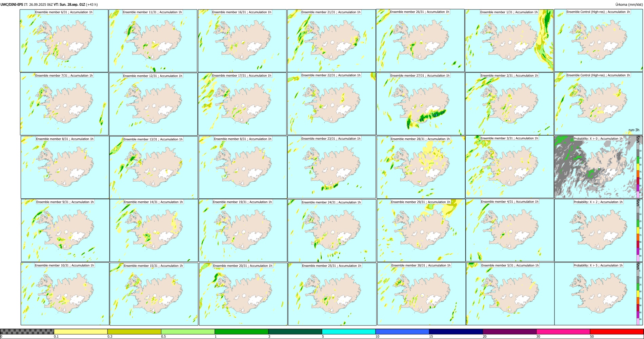This screenshot has width=644, height=339.
Task: Select the Ensemble member 14/31 map panel
Action: [x=154, y=230]
